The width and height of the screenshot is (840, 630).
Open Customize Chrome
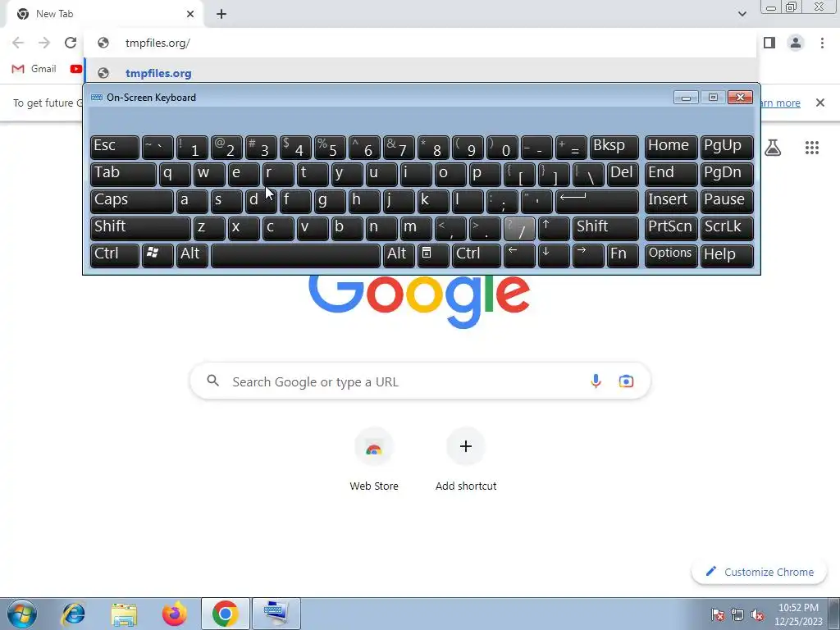pos(759,572)
